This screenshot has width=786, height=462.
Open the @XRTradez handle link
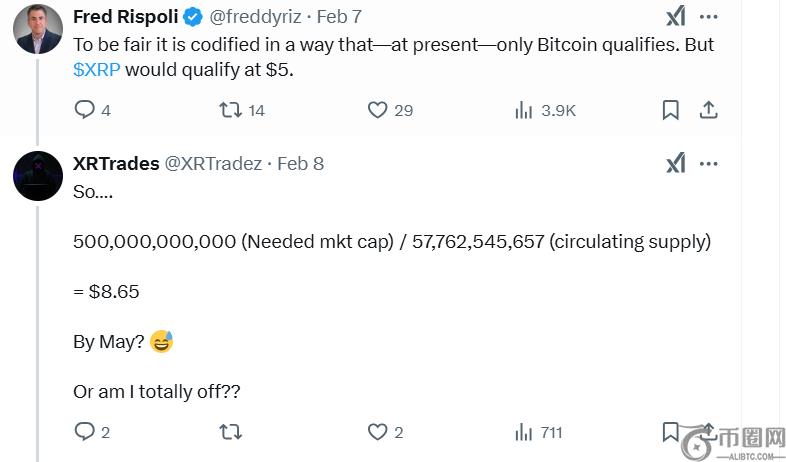point(213,163)
